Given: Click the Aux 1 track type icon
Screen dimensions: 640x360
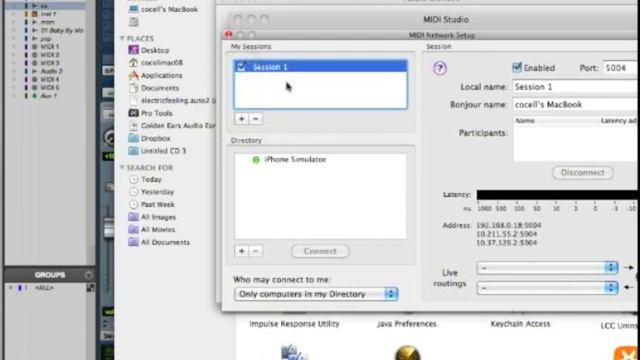Looking at the screenshot, I should click(x=35, y=96).
